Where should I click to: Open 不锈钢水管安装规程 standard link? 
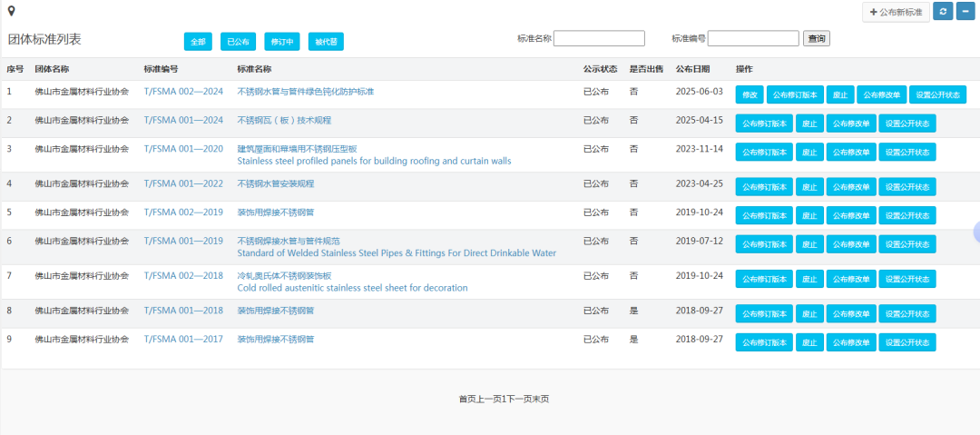pos(275,183)
